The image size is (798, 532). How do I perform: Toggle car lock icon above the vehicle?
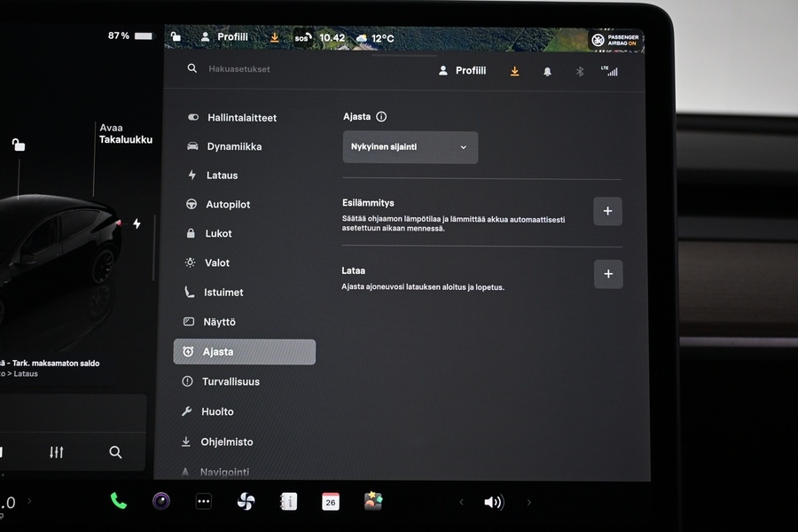[19, 145]
